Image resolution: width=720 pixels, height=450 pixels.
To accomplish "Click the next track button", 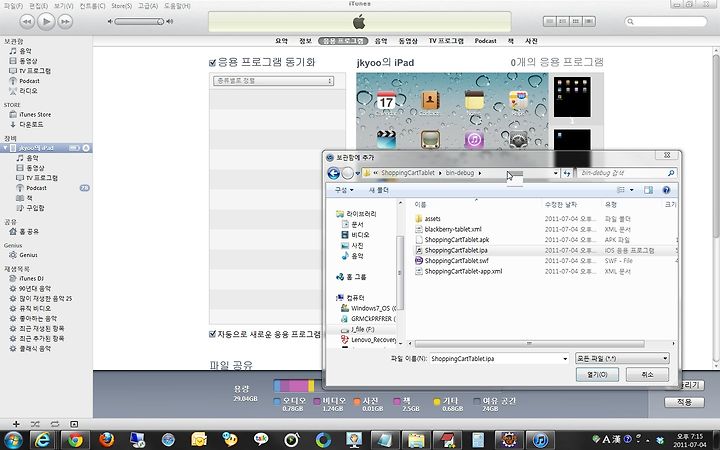I will tap(65, 22).
